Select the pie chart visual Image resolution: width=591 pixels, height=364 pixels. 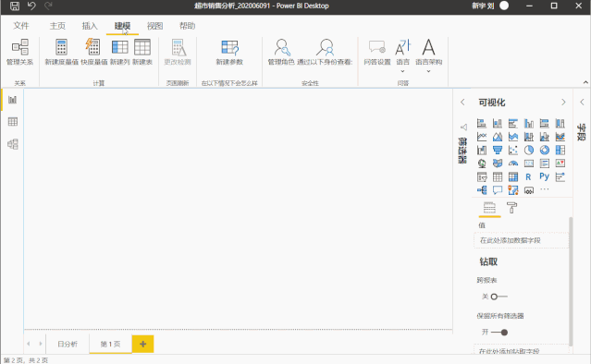(529, 151)
